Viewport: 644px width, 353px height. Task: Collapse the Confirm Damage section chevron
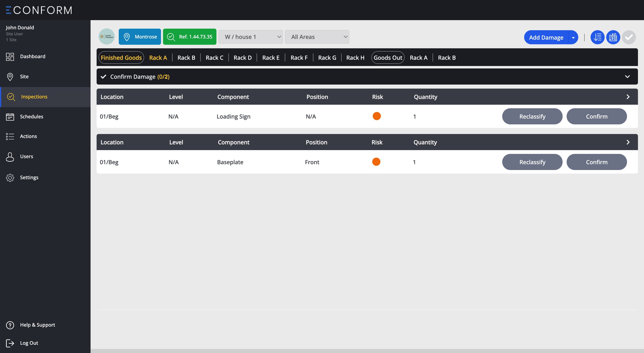pos(627,77)
